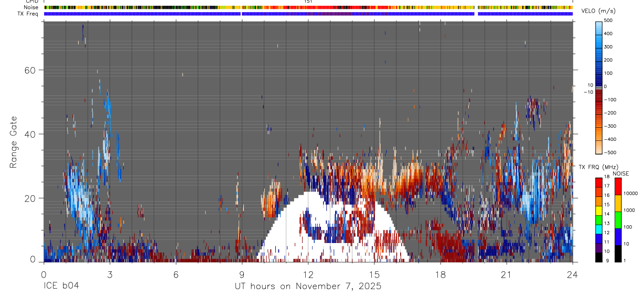Click the 12 tick on UT hours axis
The image size is (644, 297).
[x=308, y=274]
